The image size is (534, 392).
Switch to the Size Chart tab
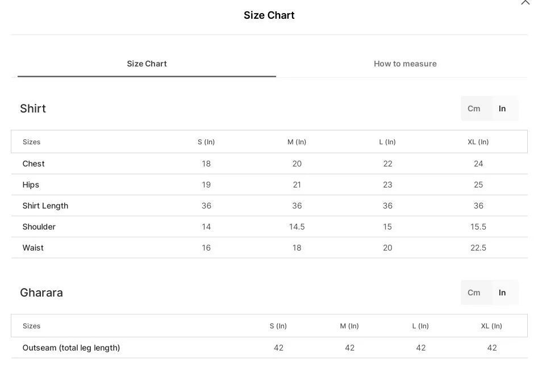click(x=147, y=64)
